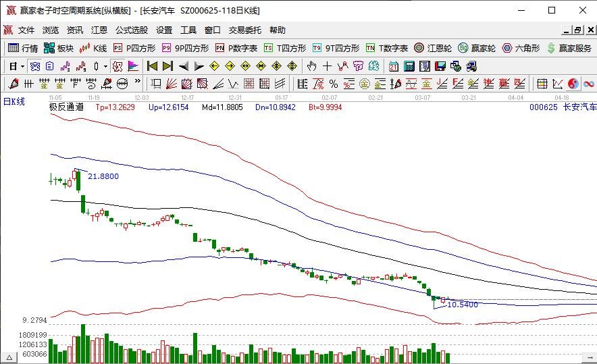Expand the 日 period dropdown arrow
Image resolution: width=597 pixels, height=364 pixels.
[x=23, y=67]
